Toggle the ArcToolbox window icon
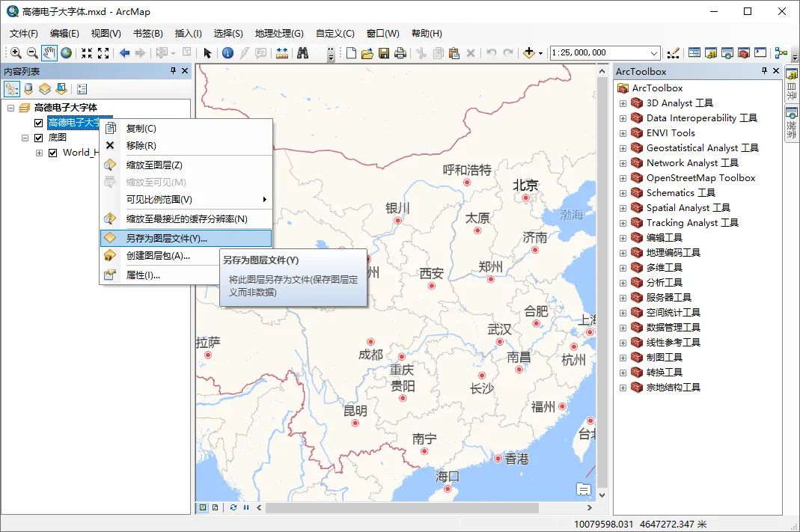800x532 pixels. tap(744, 52)
